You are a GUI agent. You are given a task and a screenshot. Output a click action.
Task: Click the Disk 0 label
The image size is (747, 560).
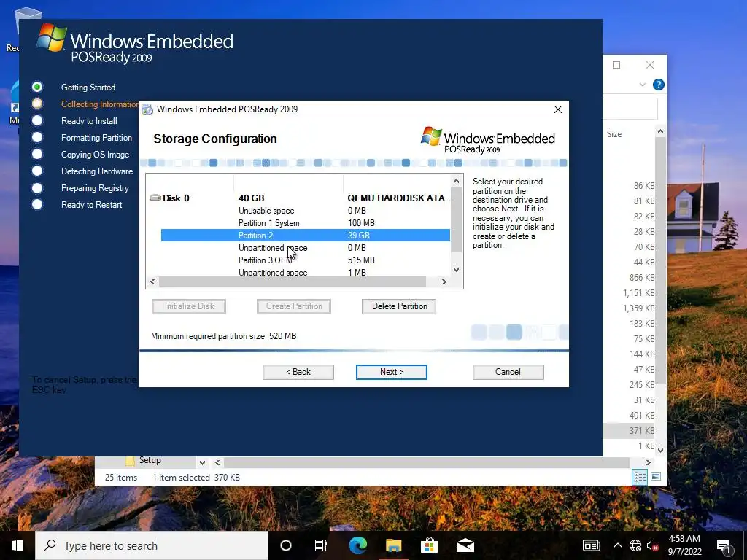click(x=176, y=198)
